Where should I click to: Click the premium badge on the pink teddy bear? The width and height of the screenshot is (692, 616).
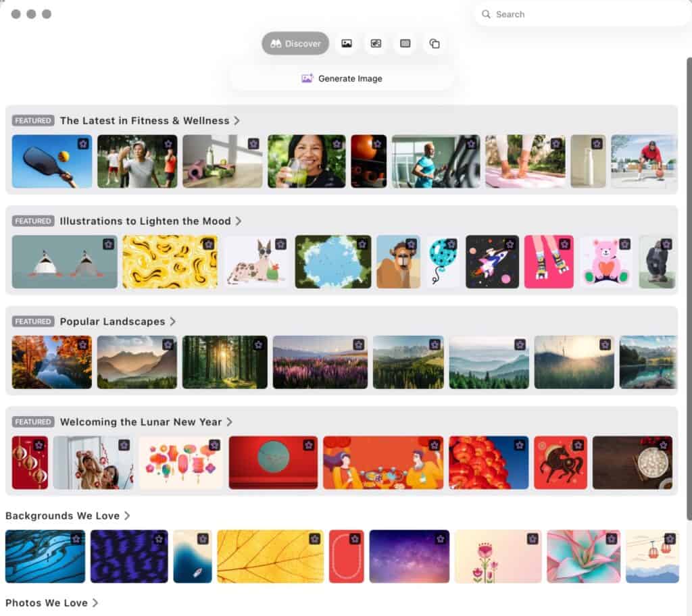coord(624,244)
